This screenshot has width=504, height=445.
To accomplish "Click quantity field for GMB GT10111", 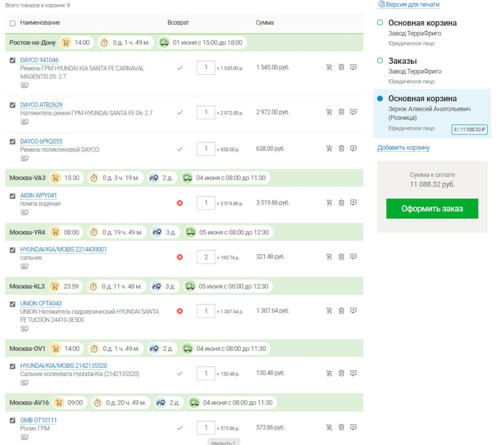I will click(206, 428).
